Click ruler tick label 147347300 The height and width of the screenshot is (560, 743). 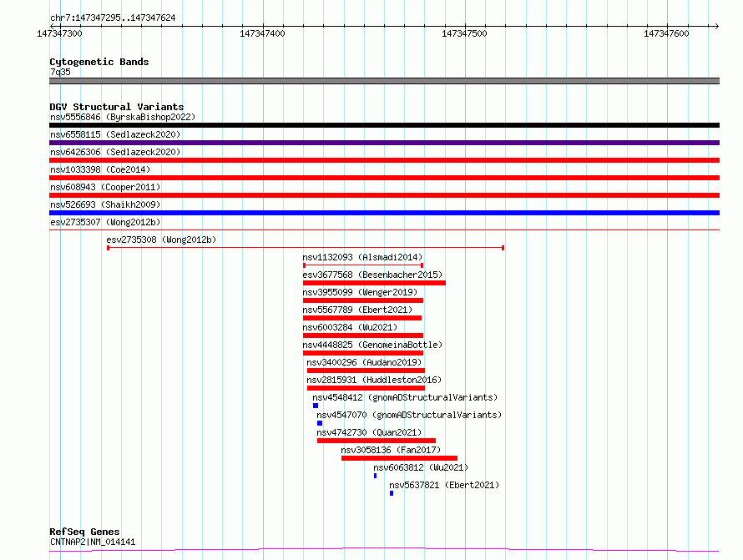pyautogui.click(x=59, y=33)
